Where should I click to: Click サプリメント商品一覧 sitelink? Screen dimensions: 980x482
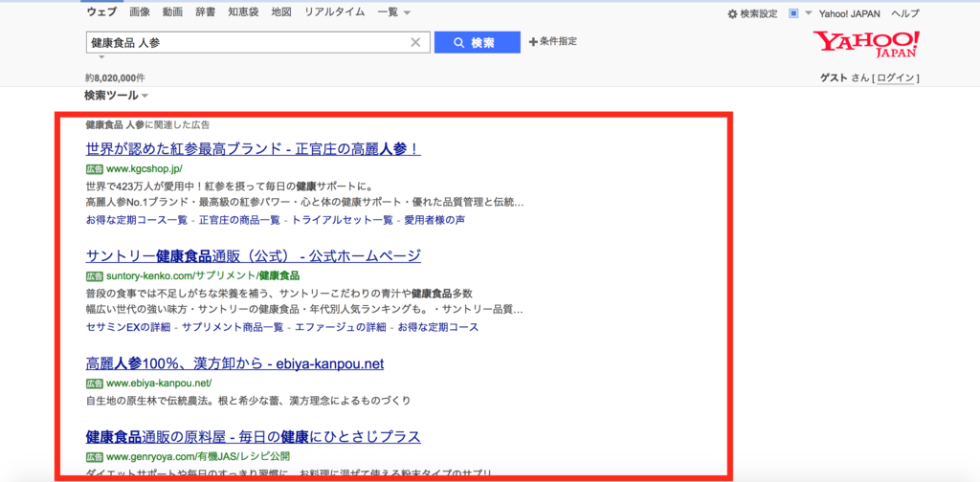click(233, 327)
